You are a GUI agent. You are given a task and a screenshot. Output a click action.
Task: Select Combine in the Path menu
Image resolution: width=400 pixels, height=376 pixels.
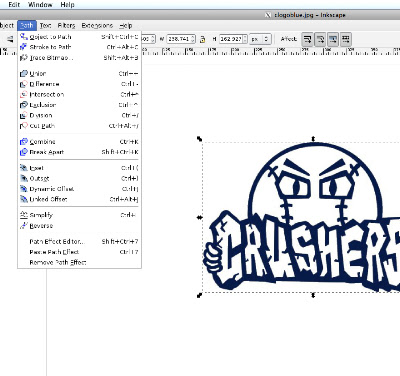tap(79, 142)
